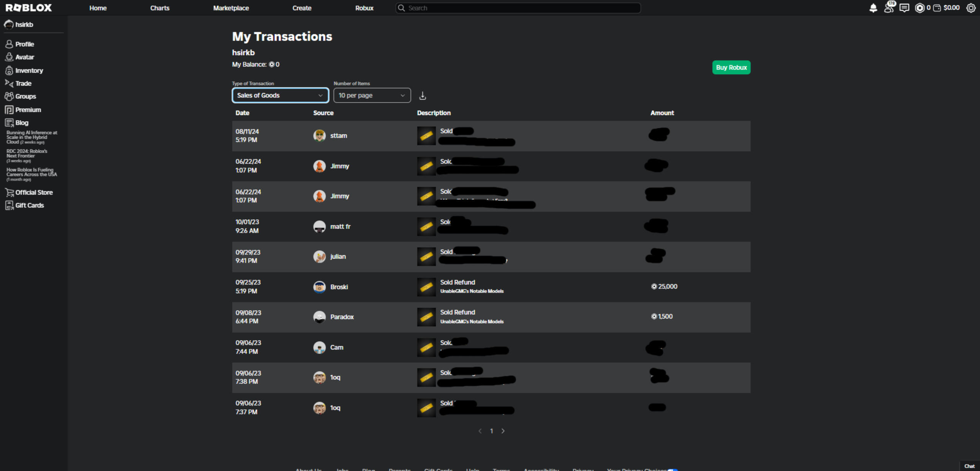Click the ticket icon in Paradox's row

tap(426, 317)
